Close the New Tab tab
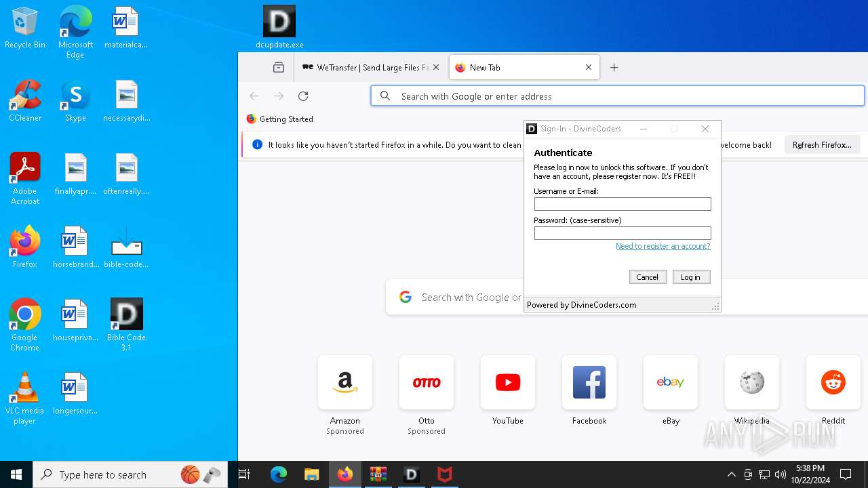The height and width of the screenshot is (488, 868). point(589,67)
